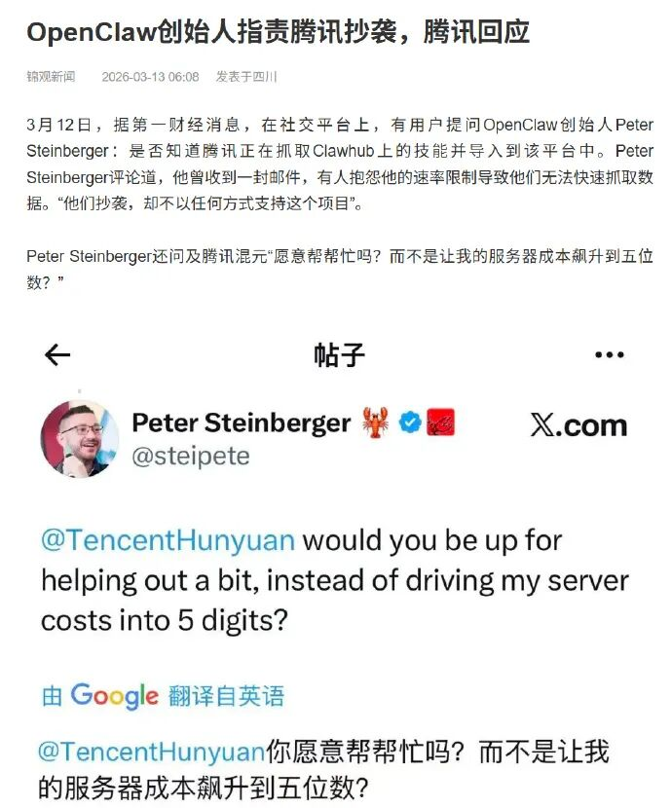Click the 帖子 post header title
Image resolution: width=672 pixels, height=808 pixels.
tap(339, 355)
